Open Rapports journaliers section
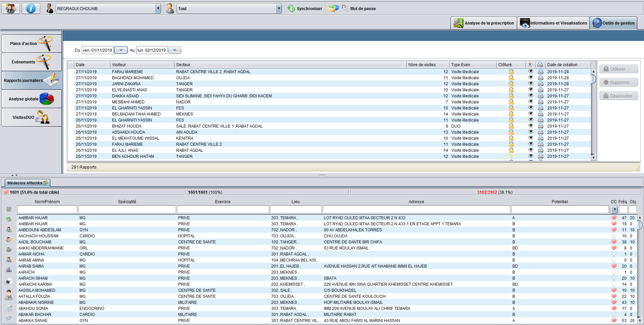 [x=32, y=80]
